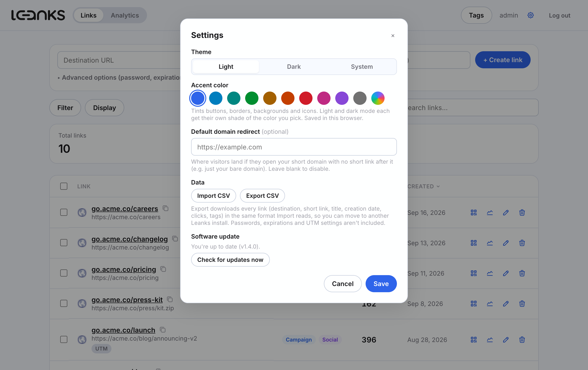Copy the go.acme.co/pricing short link
The height and width of the screenshot is (370, 588).
[x=163, y=269]
